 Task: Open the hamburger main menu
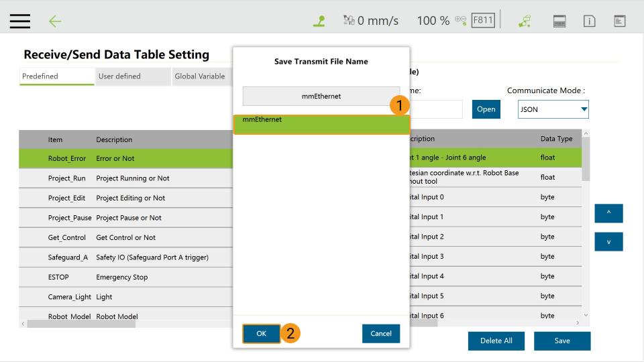tap(20, 21)
